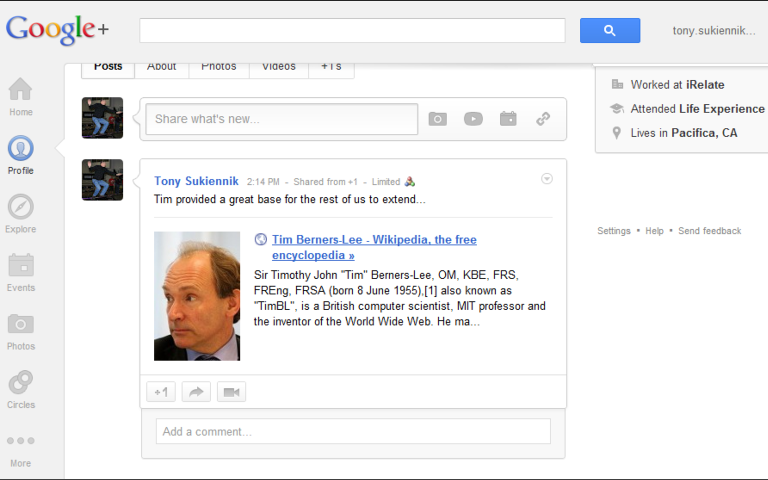Switch to the About tab

click(162, 68)
